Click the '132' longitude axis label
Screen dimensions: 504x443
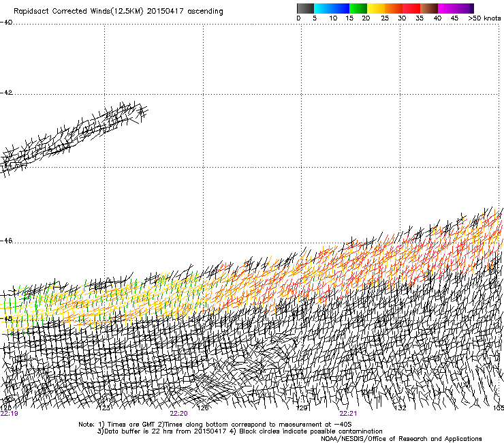[400, 408]
